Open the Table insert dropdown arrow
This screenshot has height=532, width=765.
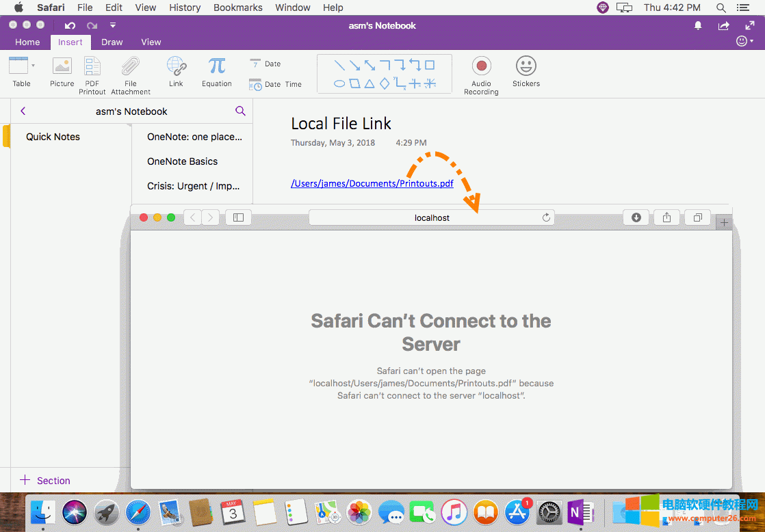[31, 64]
